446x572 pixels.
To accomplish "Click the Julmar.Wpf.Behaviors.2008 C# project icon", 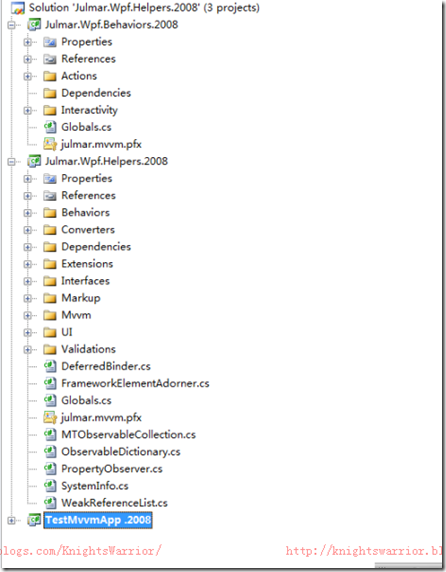I will coord(34,25).
